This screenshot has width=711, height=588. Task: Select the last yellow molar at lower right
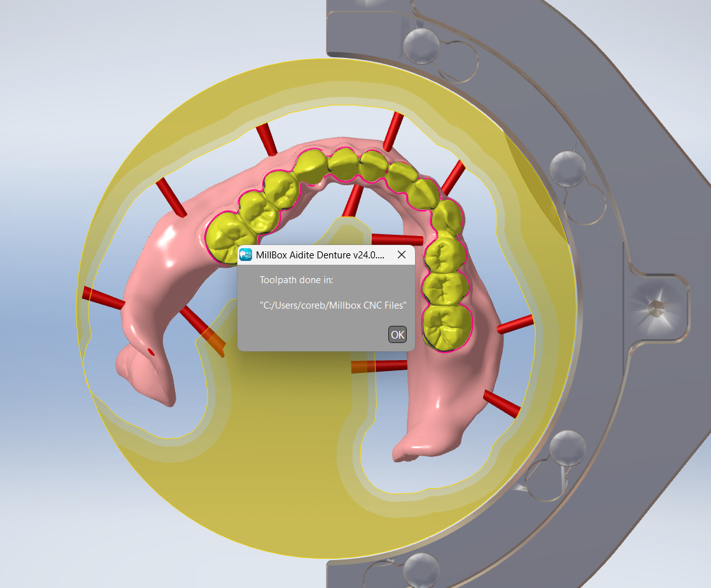448,328
